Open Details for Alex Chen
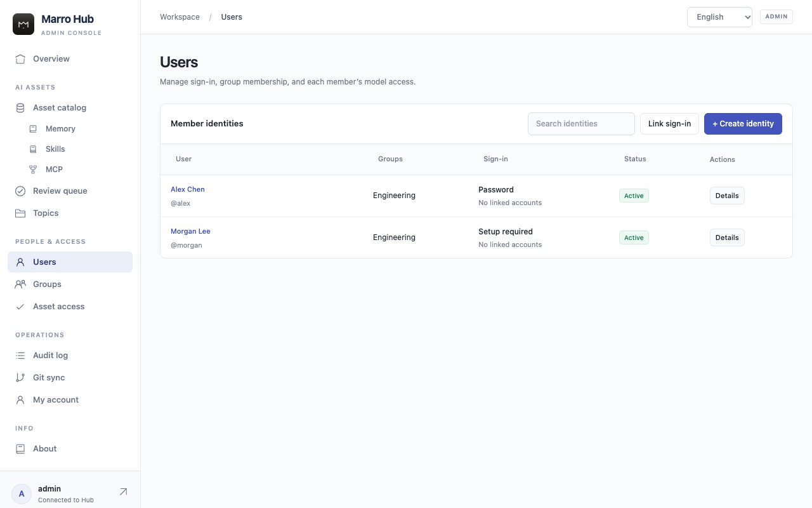 727,196
